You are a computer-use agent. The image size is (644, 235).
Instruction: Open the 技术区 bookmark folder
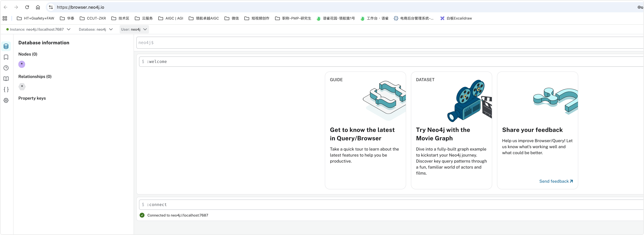click(x=120, y=18)
